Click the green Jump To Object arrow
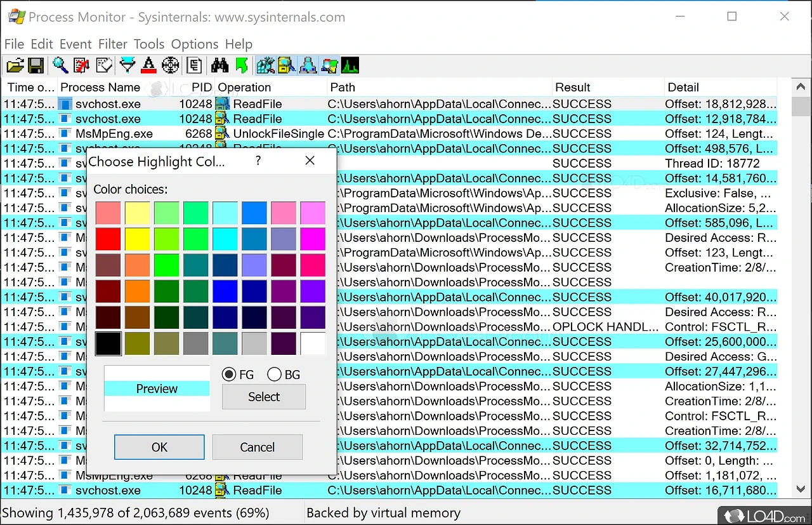This screenshot has height=525, width=812. click(x=241, y=65)
